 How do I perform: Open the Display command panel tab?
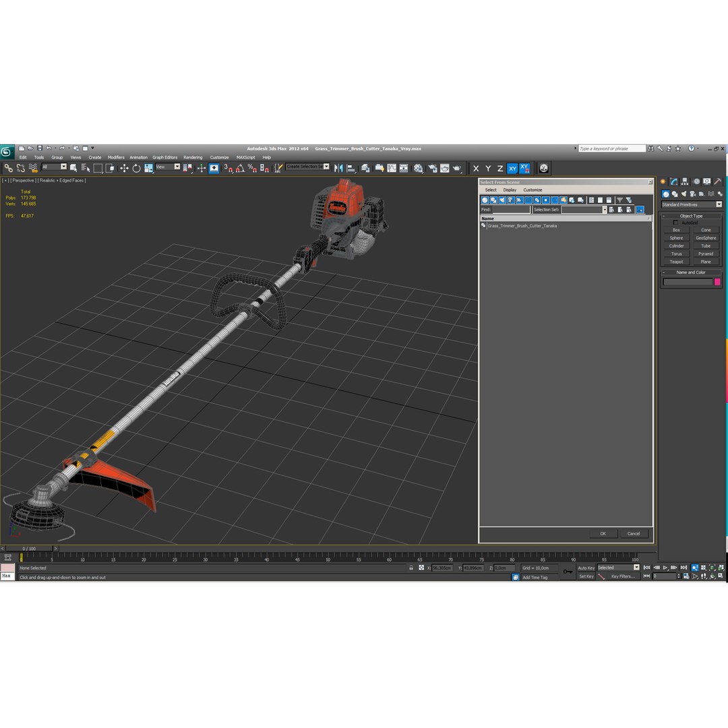click(706, 181)
